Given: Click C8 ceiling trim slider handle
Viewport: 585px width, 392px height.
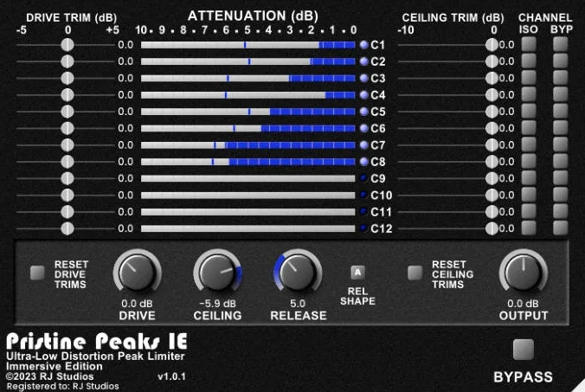Looking at the screenshot, I should click(x=492, y=162).
